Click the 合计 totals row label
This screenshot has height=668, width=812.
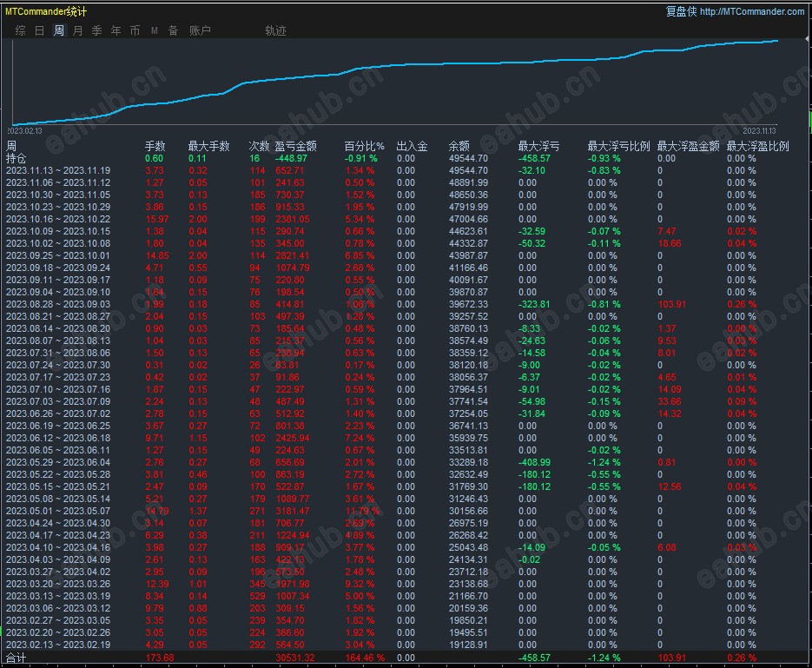(x=16, y=658)
